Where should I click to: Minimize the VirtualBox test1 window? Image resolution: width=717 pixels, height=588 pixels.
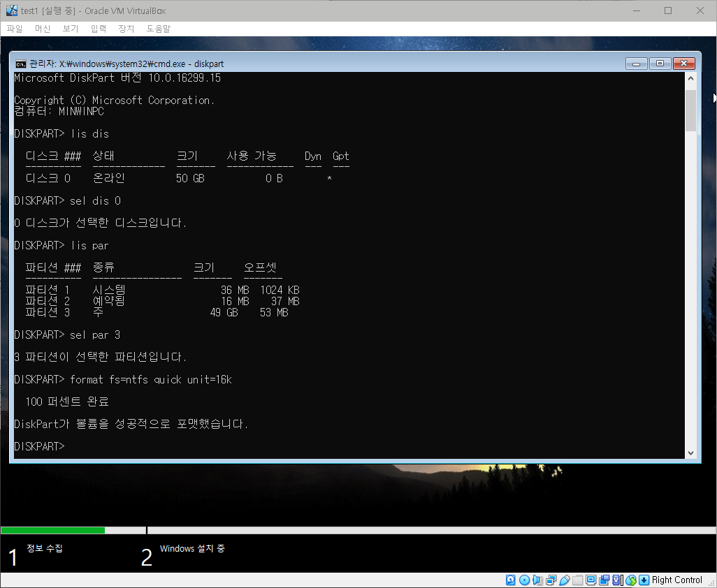[x=637, y=10]
